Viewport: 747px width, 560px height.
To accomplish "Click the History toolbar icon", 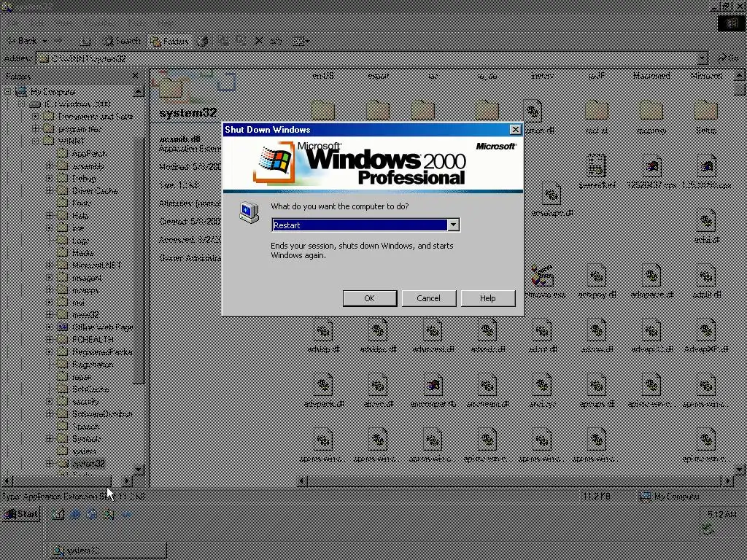I will click(202, 41).
